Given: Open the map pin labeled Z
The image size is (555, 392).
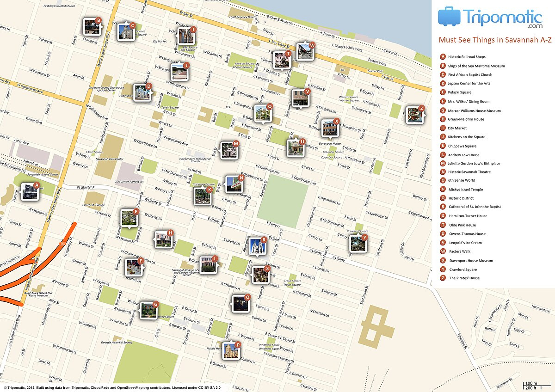Looking at the screenshot, I should click(x=414, y=115).
